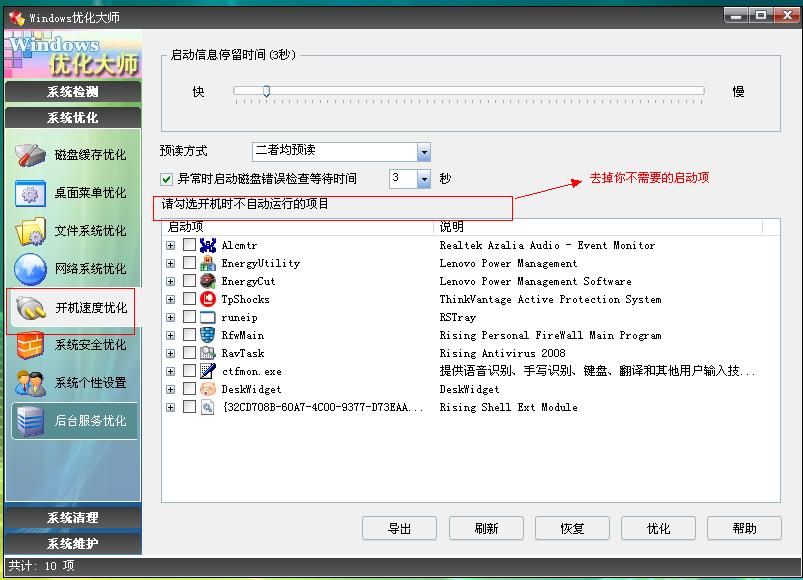The image size is (803, 580).
Task: Open the 桌面菜单优化 gear window icon
Action: tap(30, 194)
